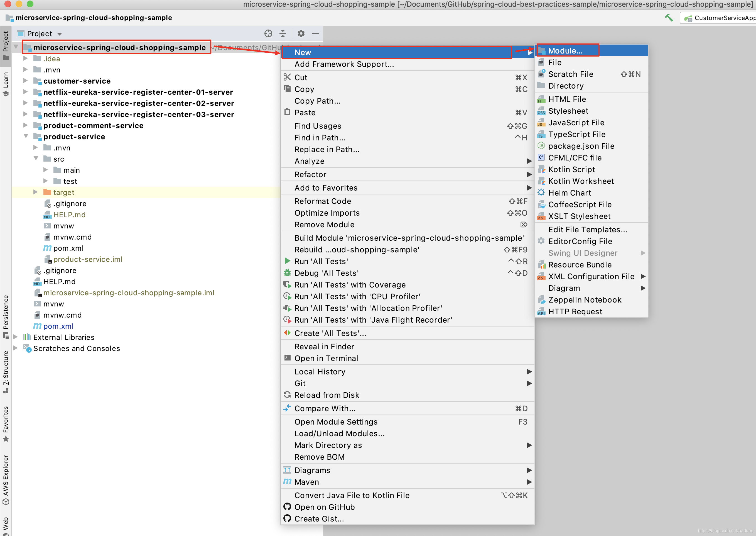This screenshot has width=756, height=536.
Task: Expand External Libraries node
Action: pyautogui.click(x=16, y=337)
